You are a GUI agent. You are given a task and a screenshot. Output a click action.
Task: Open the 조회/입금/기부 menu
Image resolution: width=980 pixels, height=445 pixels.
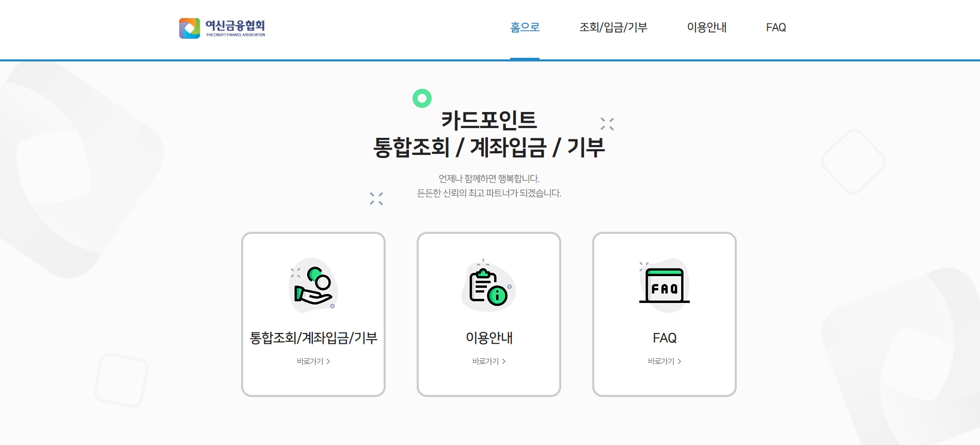pos(613,27)
